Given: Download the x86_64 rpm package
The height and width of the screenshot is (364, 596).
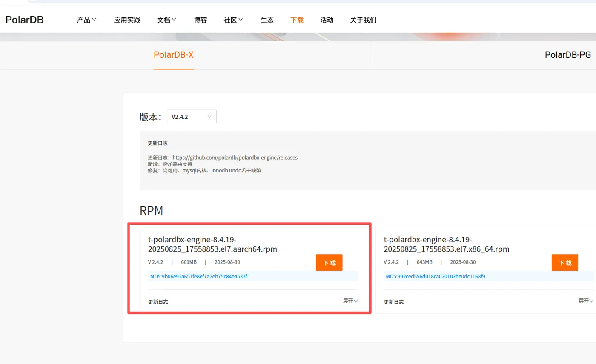Looking at the screenshot, I should coord(565,263).
